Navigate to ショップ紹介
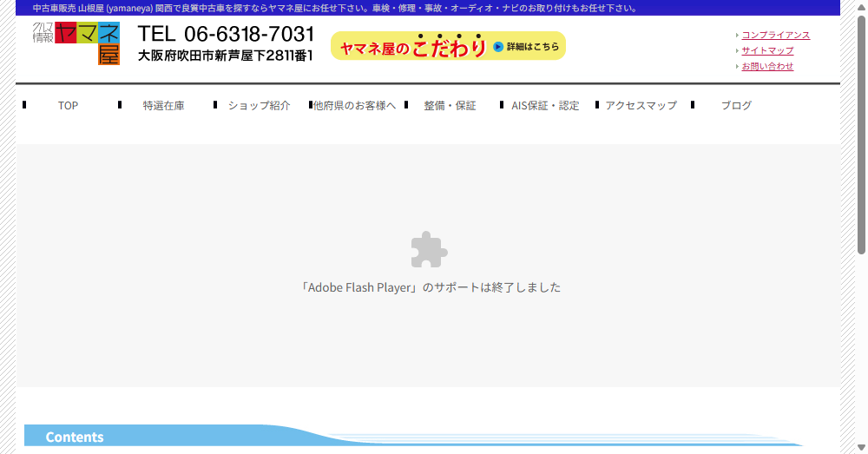Screen dimensions: 868x454 [x=259, y=105]
